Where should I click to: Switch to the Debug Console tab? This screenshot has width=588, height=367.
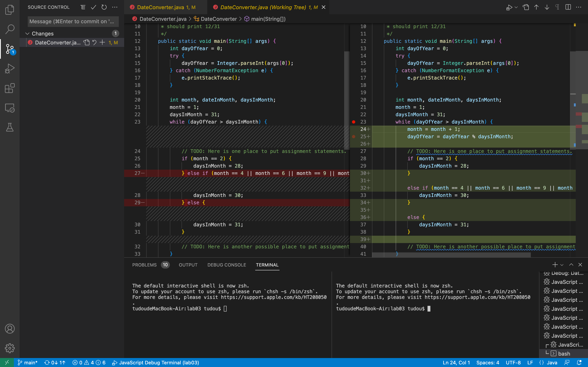click(x=226, y=265)
